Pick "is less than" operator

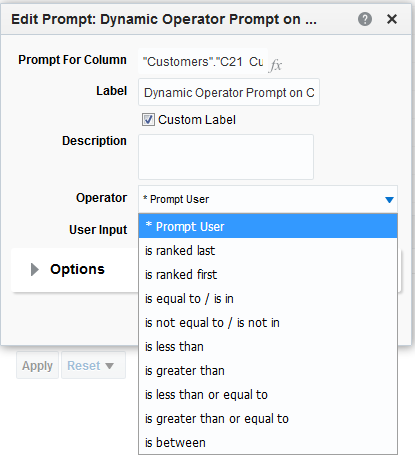[x=268, y=346]
